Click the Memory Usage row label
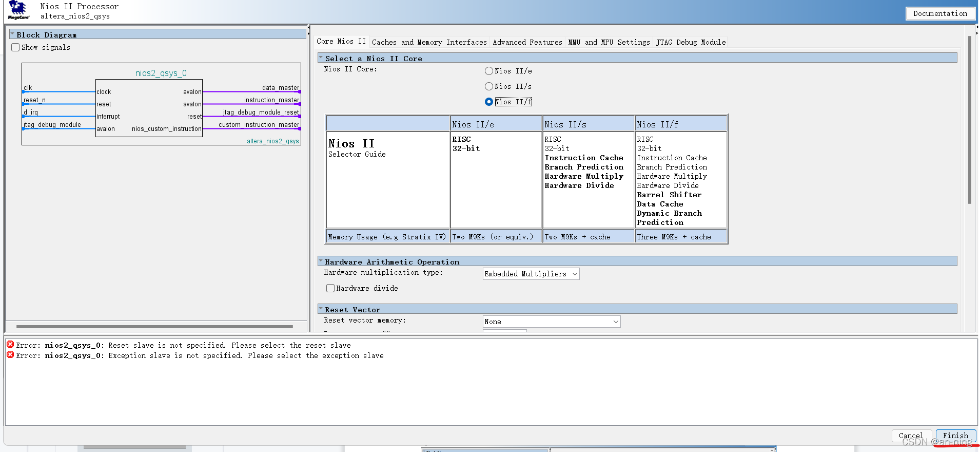 388,236
